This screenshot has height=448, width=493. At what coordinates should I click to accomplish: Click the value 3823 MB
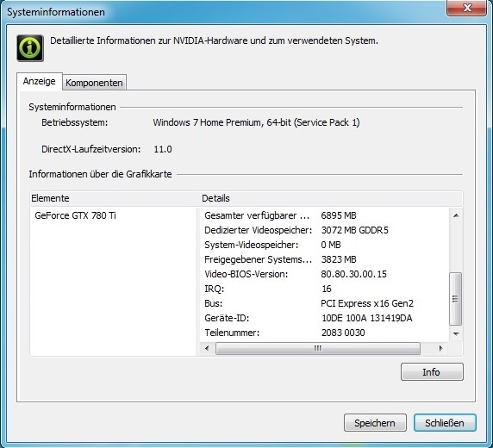339,259
